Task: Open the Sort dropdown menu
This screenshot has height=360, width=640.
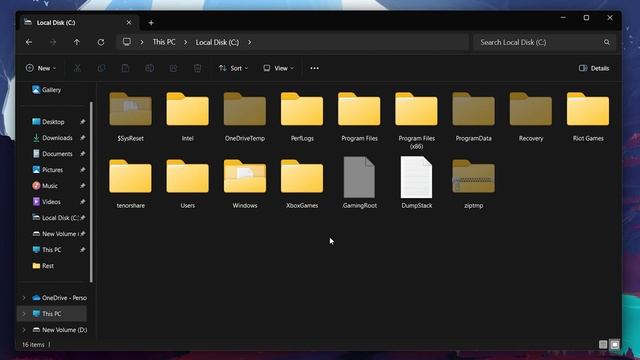Action: (233, 68)
